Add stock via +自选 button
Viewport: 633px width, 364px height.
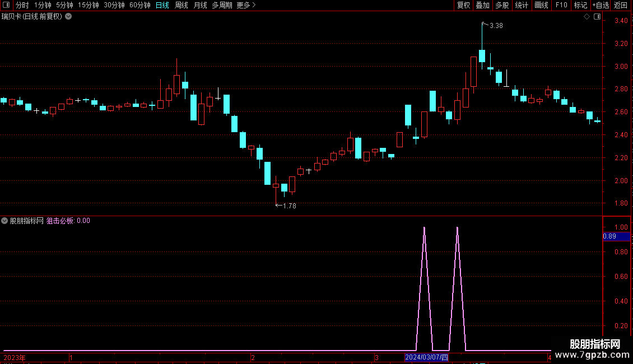pyautogui.click(x=601, y=5)
